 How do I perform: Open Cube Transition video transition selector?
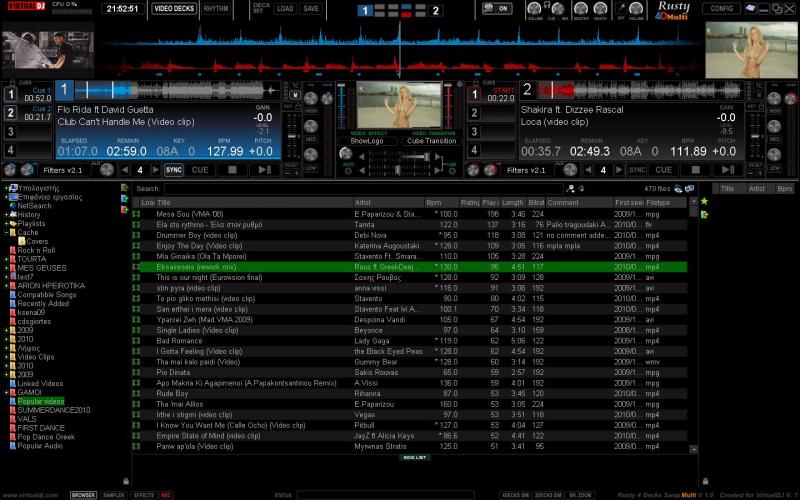432,141
